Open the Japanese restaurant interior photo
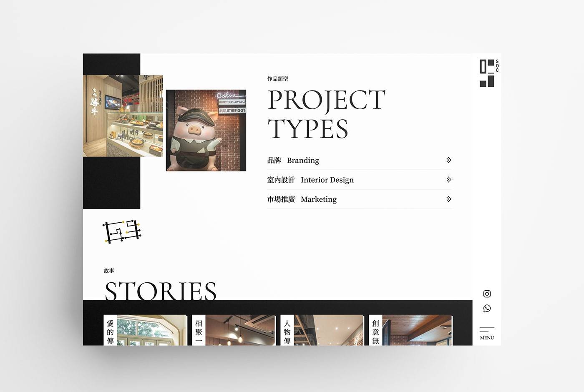The height and width of the screenshot is (392, 584). click(123, 116)
